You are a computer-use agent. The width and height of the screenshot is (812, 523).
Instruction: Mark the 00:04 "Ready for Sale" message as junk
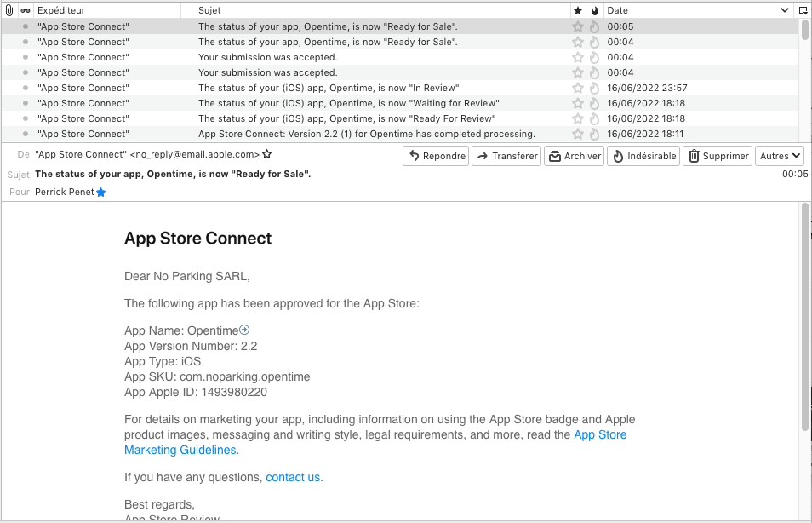[594, 42]
